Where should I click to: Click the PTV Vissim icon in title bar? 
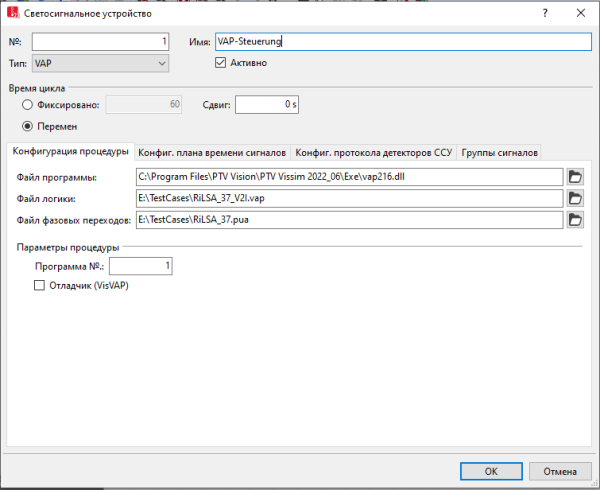[14, 14]
